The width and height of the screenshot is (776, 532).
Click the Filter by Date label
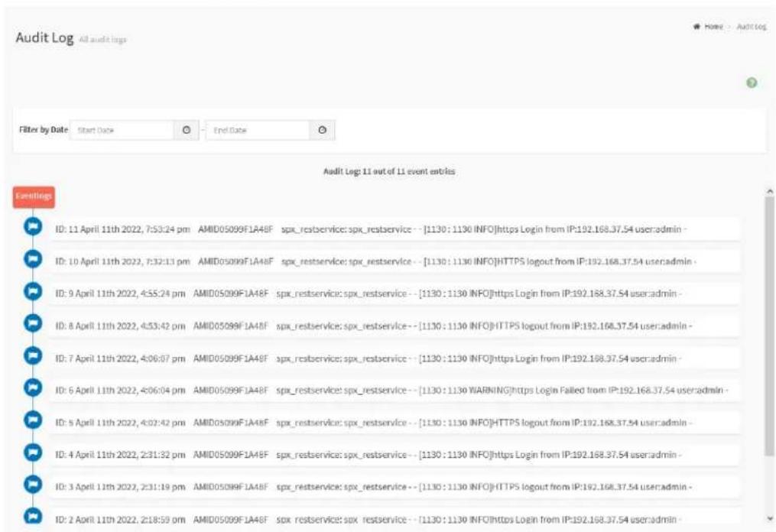point(44,130)
